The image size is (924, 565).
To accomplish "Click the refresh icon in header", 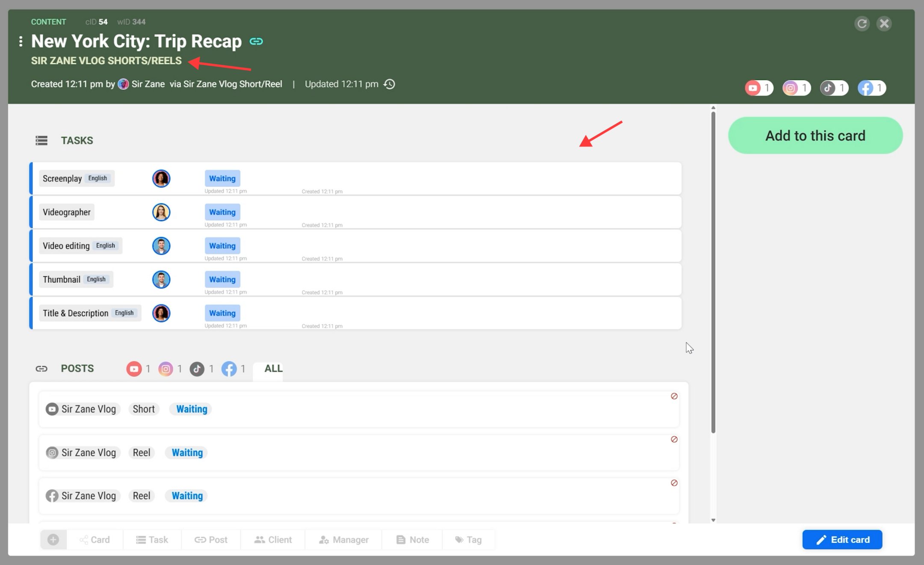I will point(862,23).
